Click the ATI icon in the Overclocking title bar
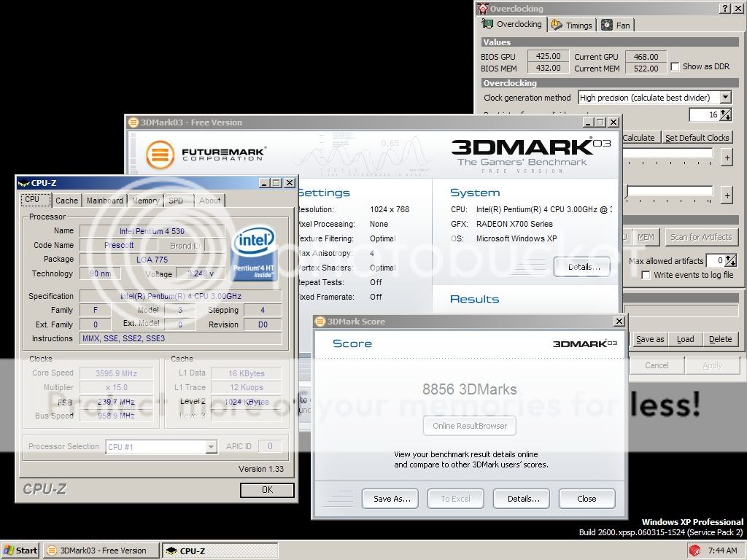747x560 pixels. pos(481,8)
